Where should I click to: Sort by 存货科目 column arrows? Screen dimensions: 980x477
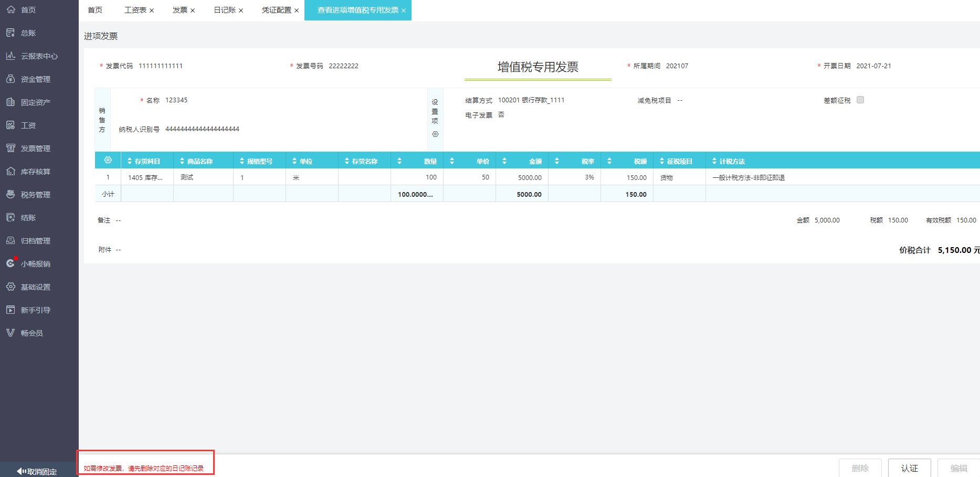(130, 161)
